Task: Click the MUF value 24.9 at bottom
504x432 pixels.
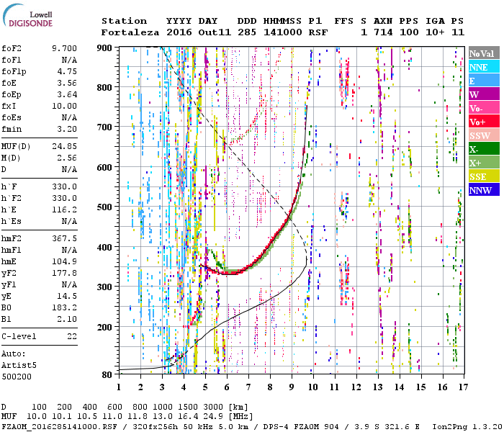Action: coord(214,417)
